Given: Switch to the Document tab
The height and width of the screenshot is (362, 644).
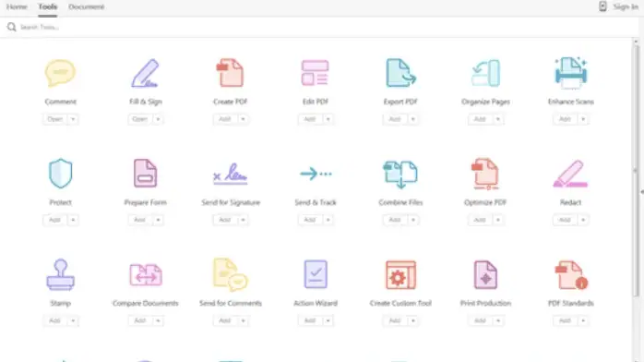Looking at the screenshot, I should [86, 7].
